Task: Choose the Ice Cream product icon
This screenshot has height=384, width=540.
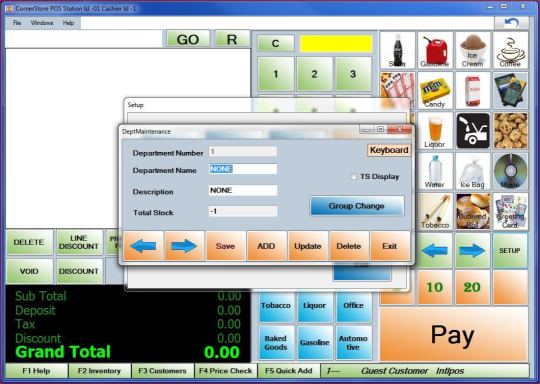Action: click(x=473, y=51)
